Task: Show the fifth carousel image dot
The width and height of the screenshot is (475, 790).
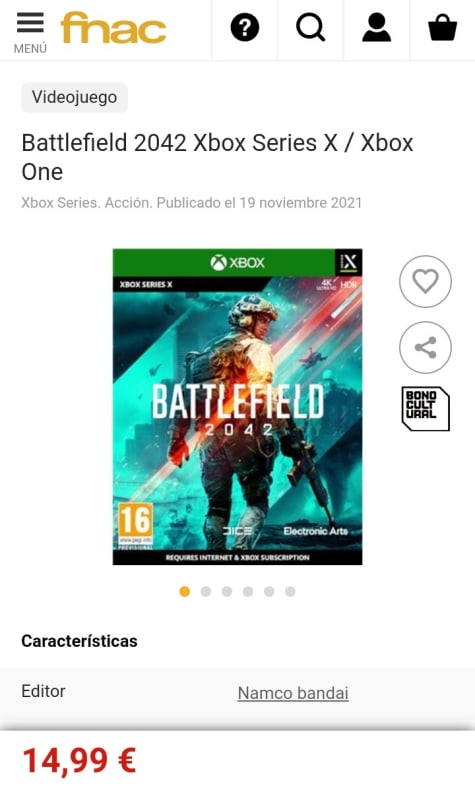Action: (x=269, y=591)
